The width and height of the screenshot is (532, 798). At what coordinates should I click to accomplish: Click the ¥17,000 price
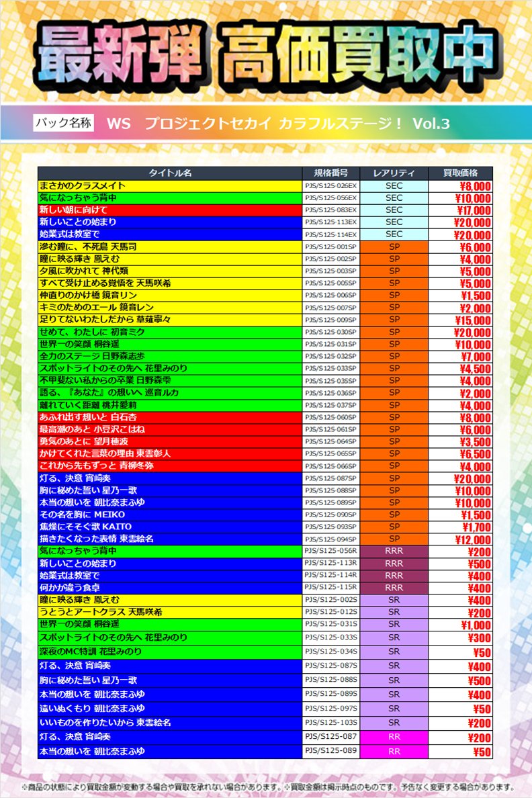tap(474, 211)
